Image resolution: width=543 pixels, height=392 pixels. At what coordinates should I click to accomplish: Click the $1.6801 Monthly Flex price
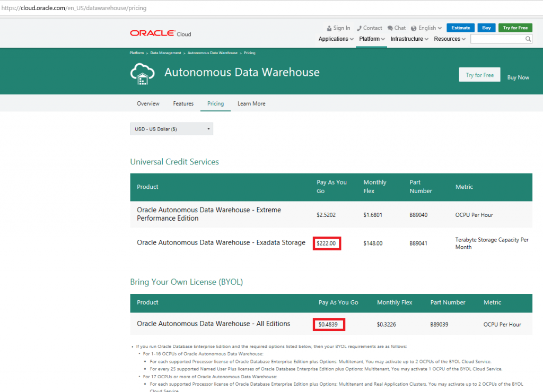click(373, 215)
